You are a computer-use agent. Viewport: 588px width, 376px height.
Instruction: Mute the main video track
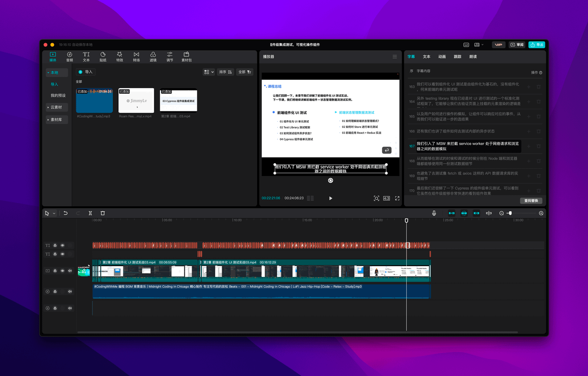coord(70,271)
